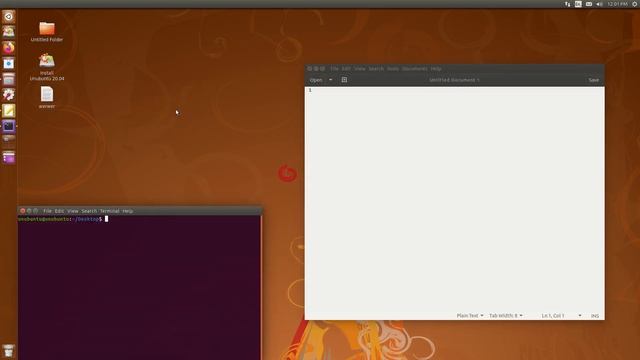Viewport: 640px width, 360px height.
Task: Click the Untitled Document 1 title
Action: click(454, 80)
